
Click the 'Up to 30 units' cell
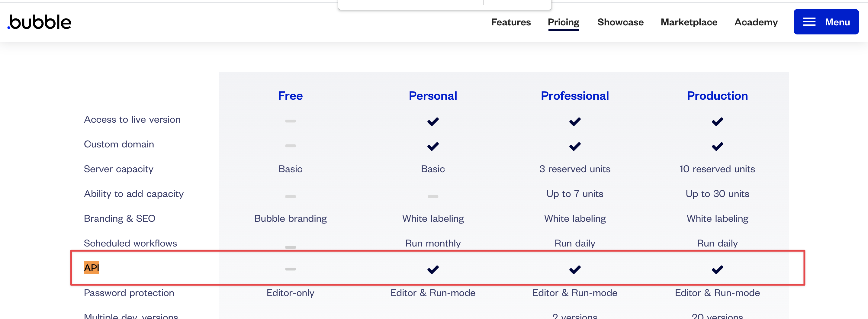[x=717, y=194]
